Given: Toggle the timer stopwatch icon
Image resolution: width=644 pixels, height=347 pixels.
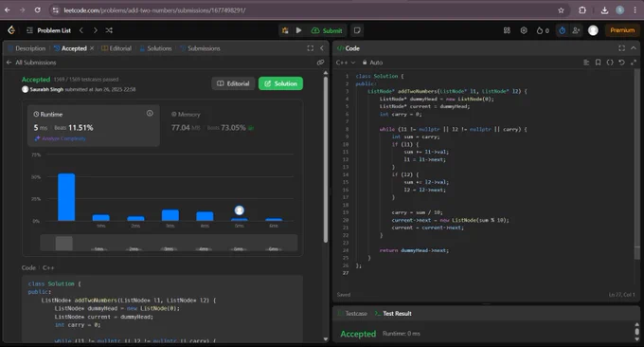Looking at the screenshot, I should pyautogui.click(x=563, y=30).
